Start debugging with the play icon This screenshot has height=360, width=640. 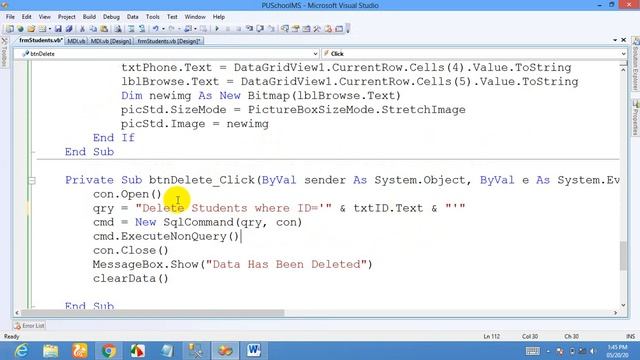coord(217,29)
